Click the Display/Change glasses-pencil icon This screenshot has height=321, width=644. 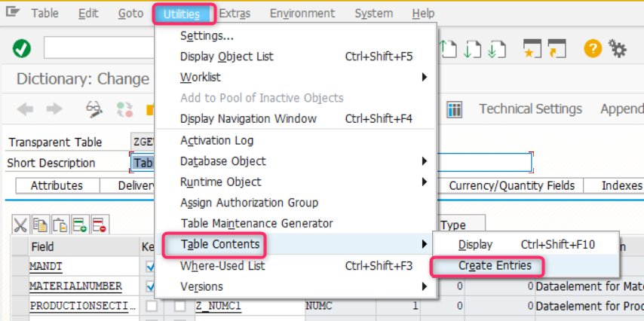tap(94, 109)
